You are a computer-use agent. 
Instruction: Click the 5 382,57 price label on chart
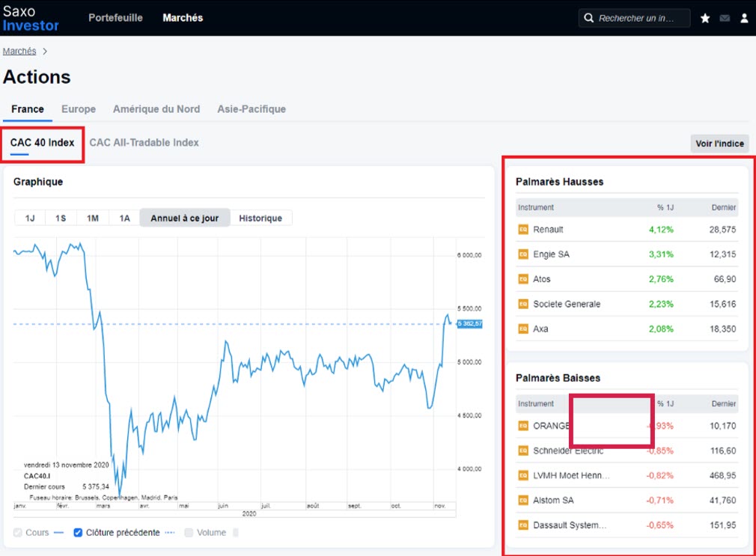pos(469,323)
